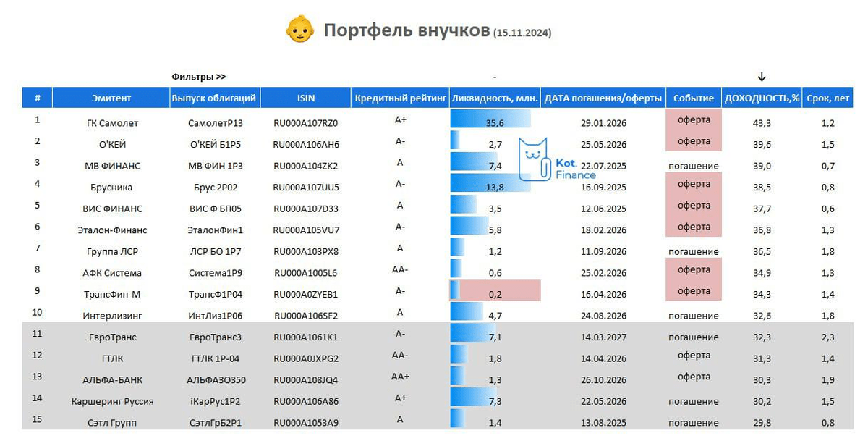Select the 'ISIN' column header

(x=306, y=98)
